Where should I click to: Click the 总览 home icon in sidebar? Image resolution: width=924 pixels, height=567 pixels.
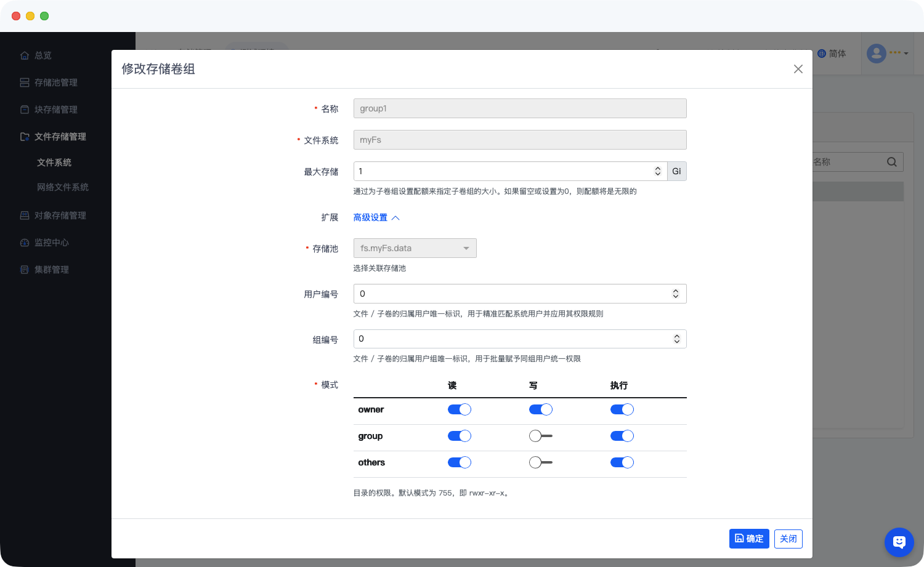25,55
